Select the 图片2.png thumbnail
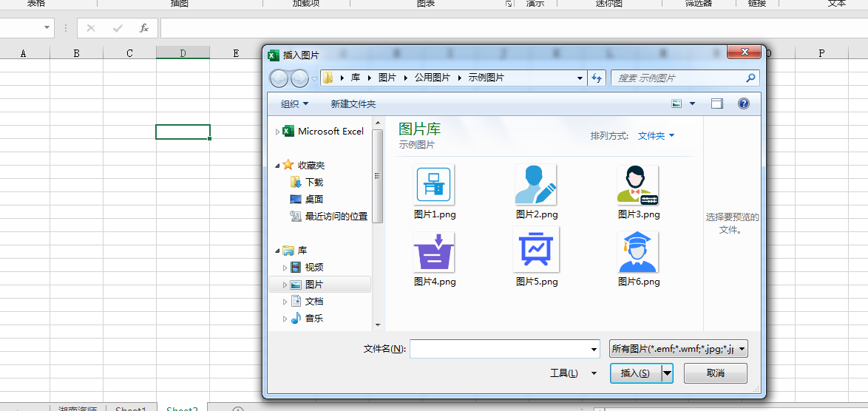868x411 pixels. (535, 185)
